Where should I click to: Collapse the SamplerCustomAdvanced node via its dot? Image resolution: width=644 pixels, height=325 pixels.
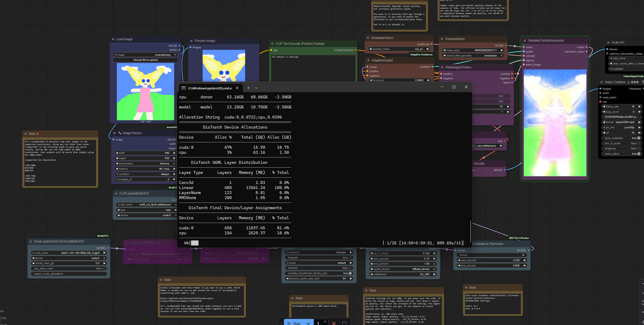point(525,41)
